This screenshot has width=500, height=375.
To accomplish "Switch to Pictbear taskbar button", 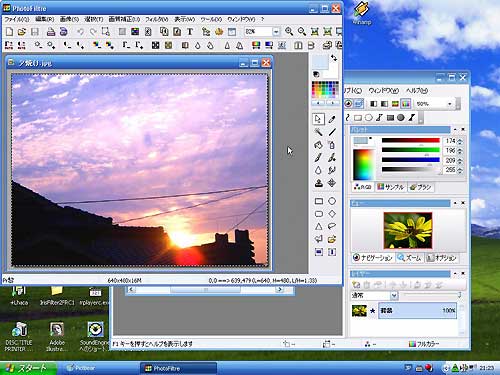I will click(x=100, y=368).
